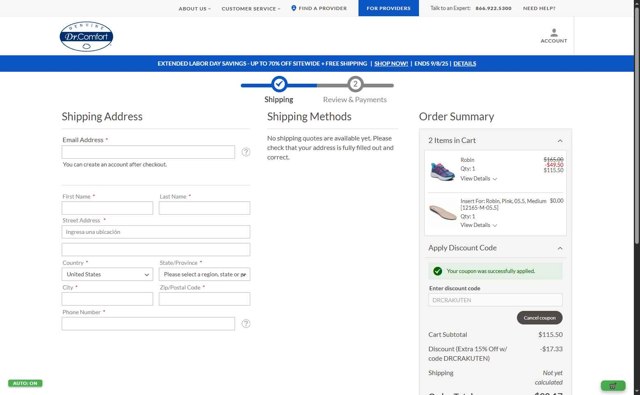Toggle the AUTO: ON badge
Image resolution: width=640 pixels, height=395 pixels.
25,383
